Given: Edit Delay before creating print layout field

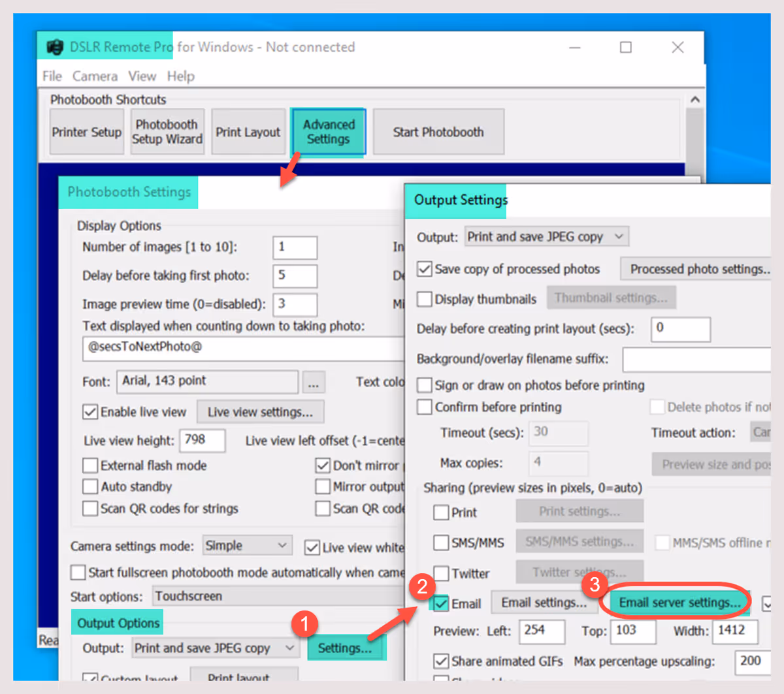Looking at the screenshot, I should [x=681, y=329].
